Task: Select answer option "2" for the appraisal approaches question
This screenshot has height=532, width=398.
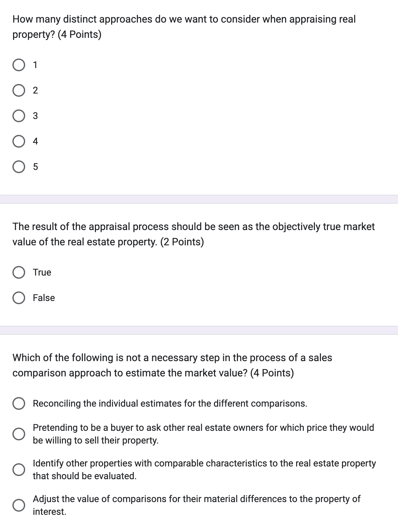Action: pyautogui.click(x=19, y=90)
